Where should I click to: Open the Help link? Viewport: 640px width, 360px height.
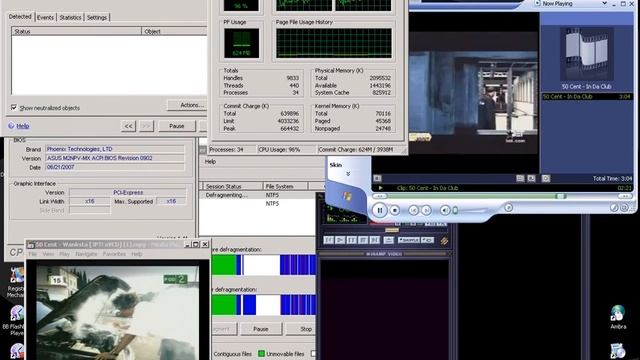tap(22, 126)
